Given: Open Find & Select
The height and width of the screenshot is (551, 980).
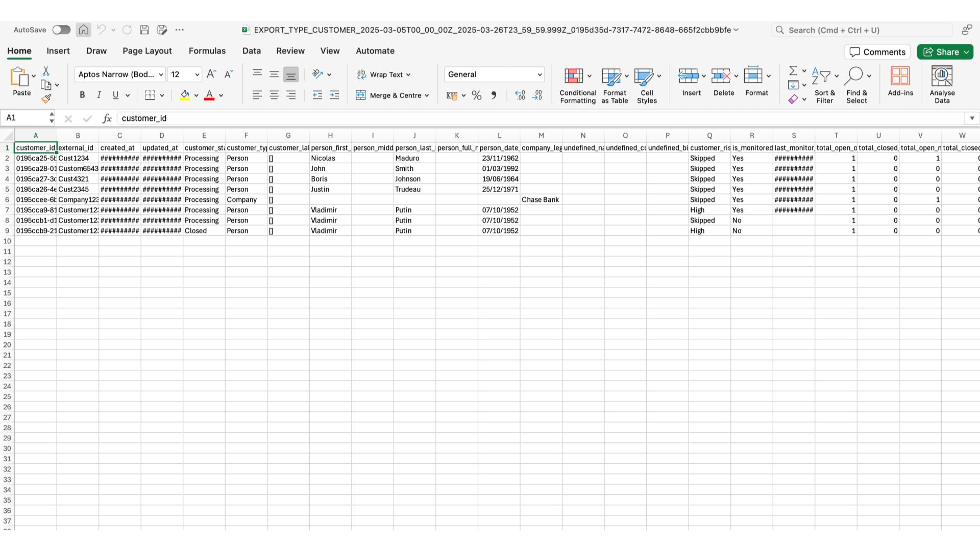Looking at the screenshot, I should coord(856,83).
